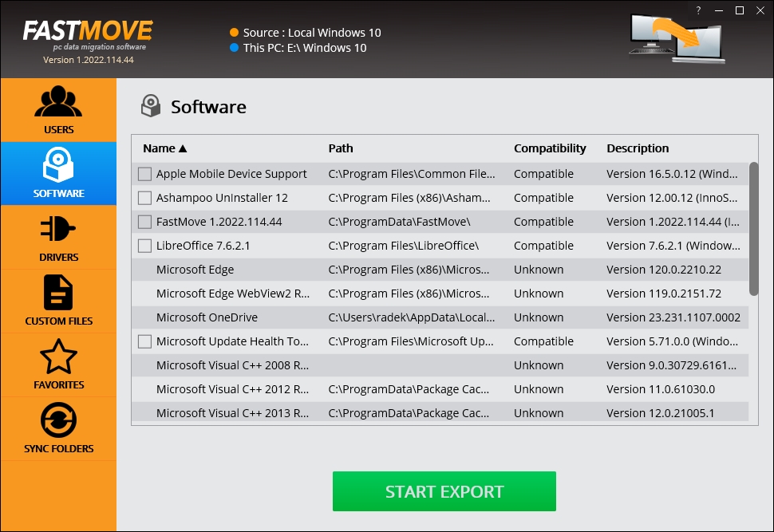Select Microsoft Visual C++ 2008 row
This screenshot has width=774, height=532.
(x=440, y=365)
